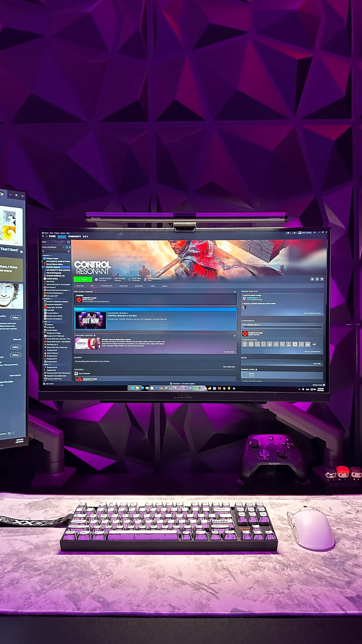Open the library advanced filter icon
Image resolution: width=362 pixels, height=644 pixels.
[69, 251]
